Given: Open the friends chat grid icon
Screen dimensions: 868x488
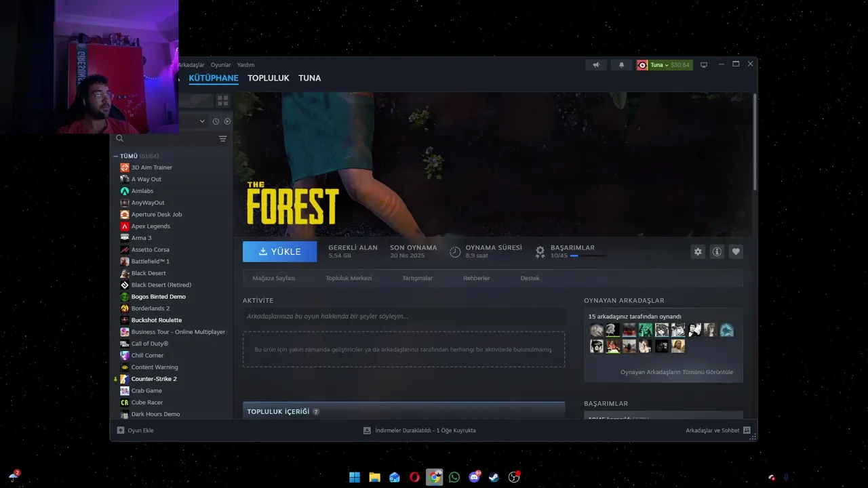Looking at the screenshot, I should 747,430.
